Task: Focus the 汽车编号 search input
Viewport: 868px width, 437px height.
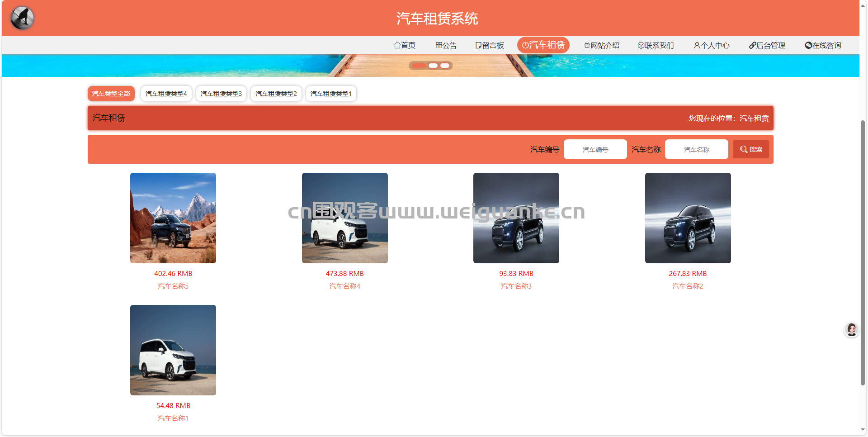Action: coord(595,149)
